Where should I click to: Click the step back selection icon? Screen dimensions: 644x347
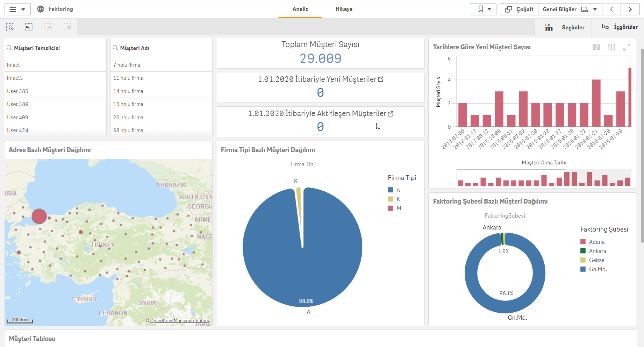pos(29,27)
